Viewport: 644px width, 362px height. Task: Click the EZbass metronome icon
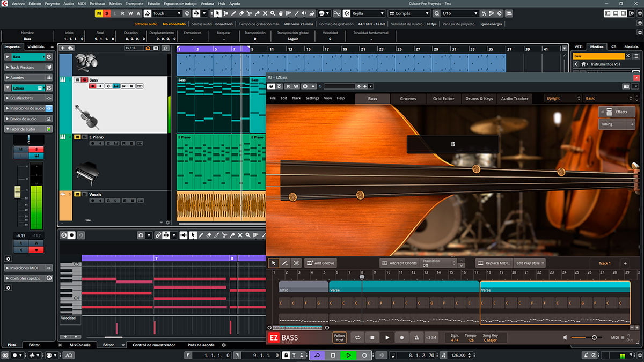416,338
